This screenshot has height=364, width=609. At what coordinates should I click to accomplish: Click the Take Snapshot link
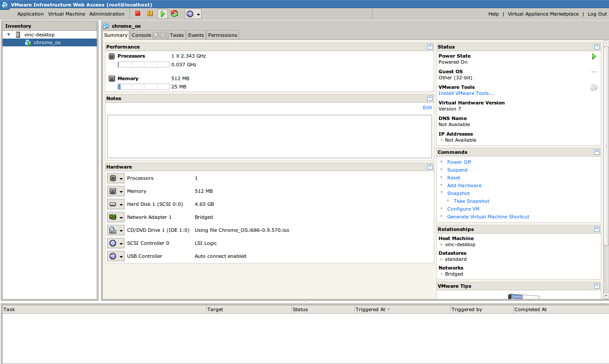pos(471,201)
